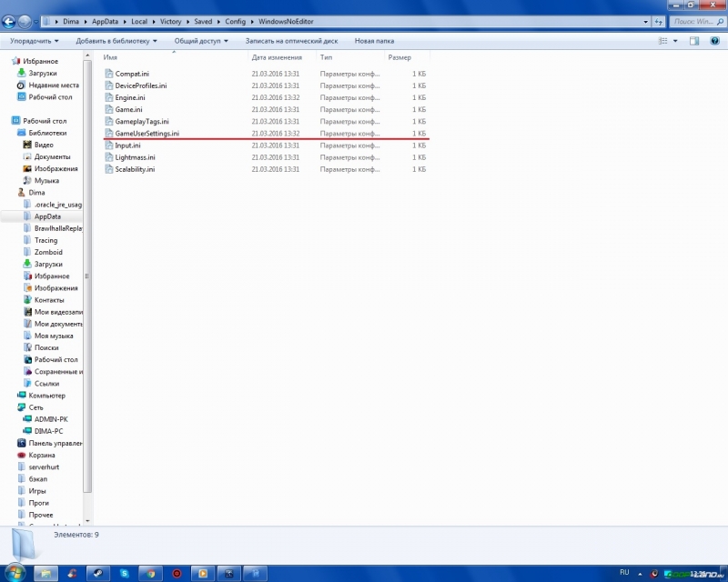This screenshot has width=728, height=582.
Task: Navigate to Victory in the breadcrumb
Action: tap(170, 21)
